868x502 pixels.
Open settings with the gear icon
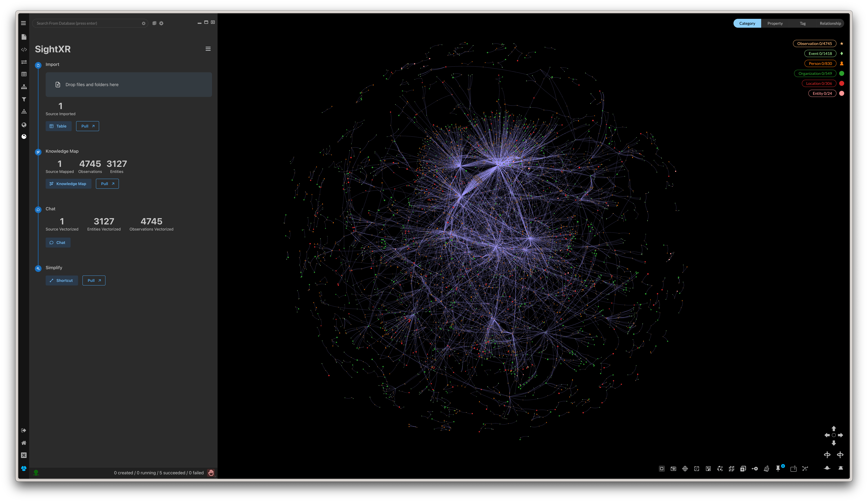click(x=161, y=23)
